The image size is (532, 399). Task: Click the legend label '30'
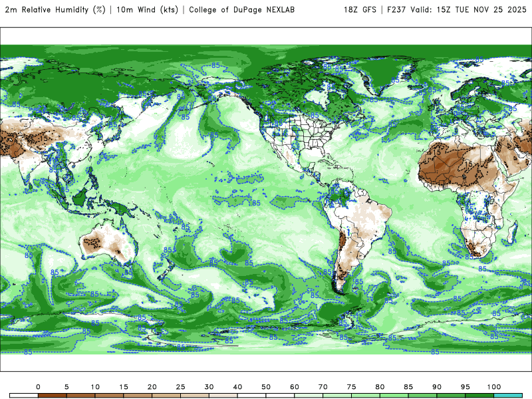[209, 387]
